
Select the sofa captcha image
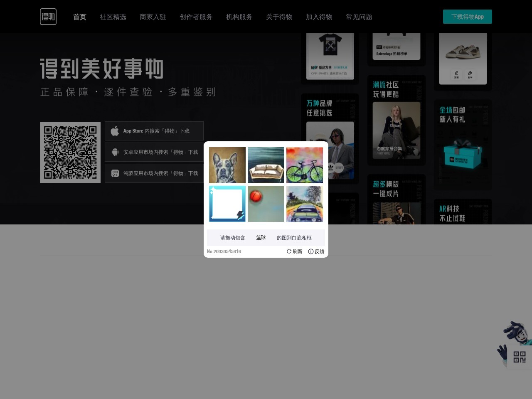[x=266, y=165]
